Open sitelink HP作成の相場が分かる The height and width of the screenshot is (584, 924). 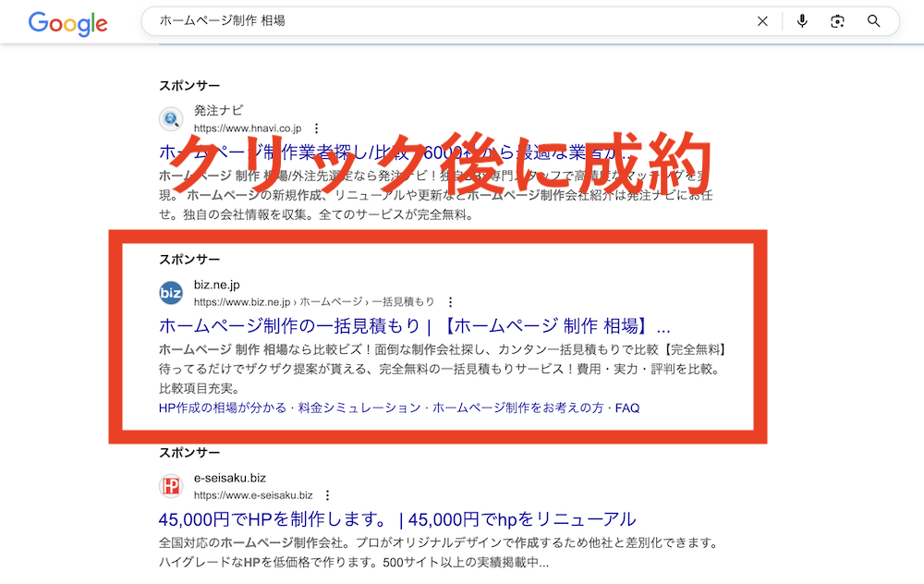(x=222, y=408)
